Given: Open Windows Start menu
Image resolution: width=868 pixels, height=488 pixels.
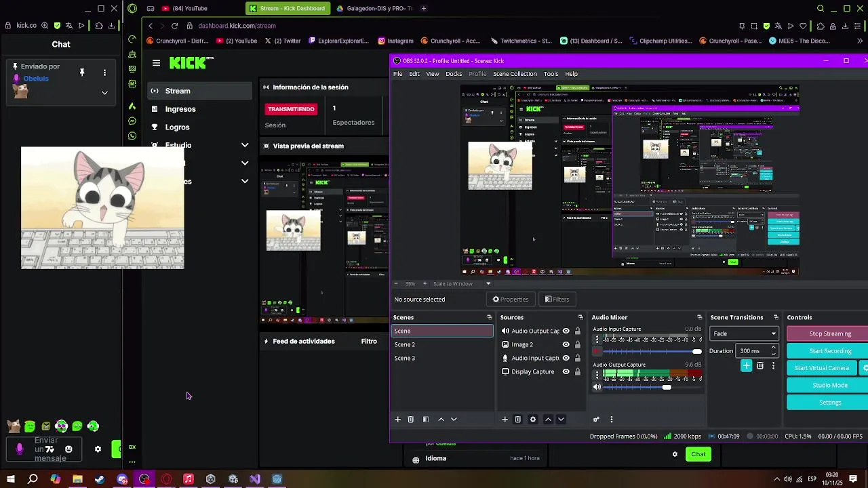Looking at the screenshot, I should (x=10, y=479).
